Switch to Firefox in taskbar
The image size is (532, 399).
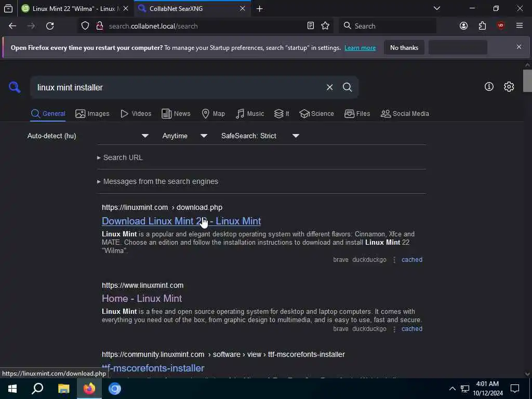(89, 389)
